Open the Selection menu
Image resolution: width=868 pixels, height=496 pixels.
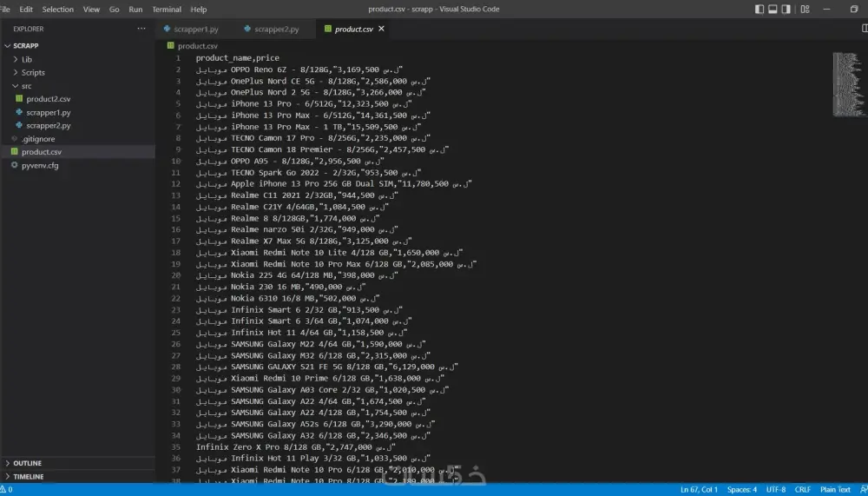[57, 10]
